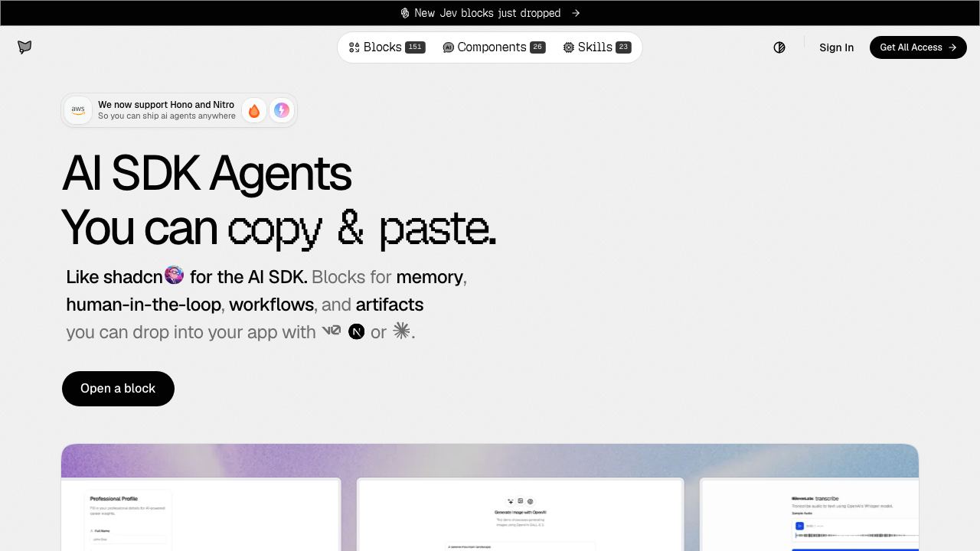Open the Generate Image with OpenAI preview

click(521, 514)
